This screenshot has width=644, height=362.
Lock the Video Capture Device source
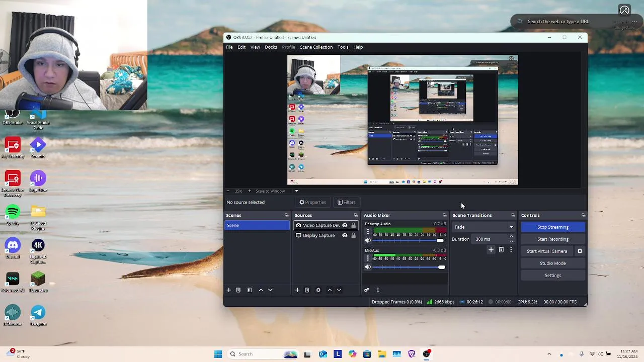click(x=353, y=226)
